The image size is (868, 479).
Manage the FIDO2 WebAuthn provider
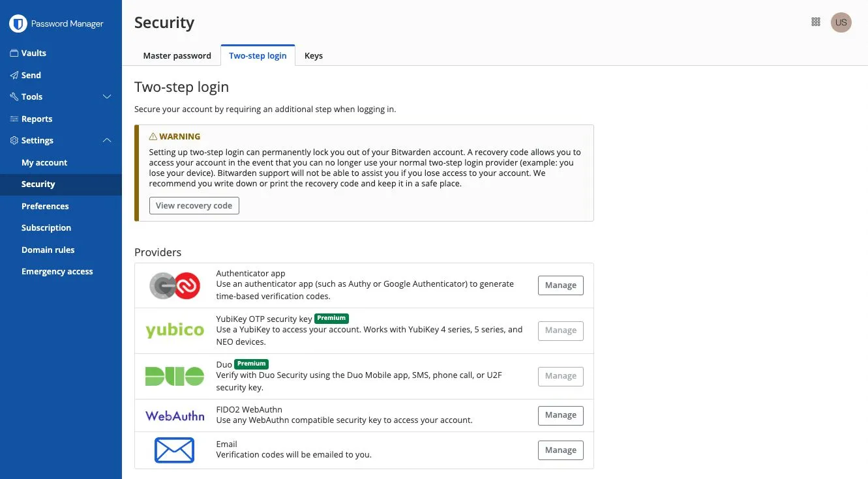pyautogui.click(x=560, y=415)
